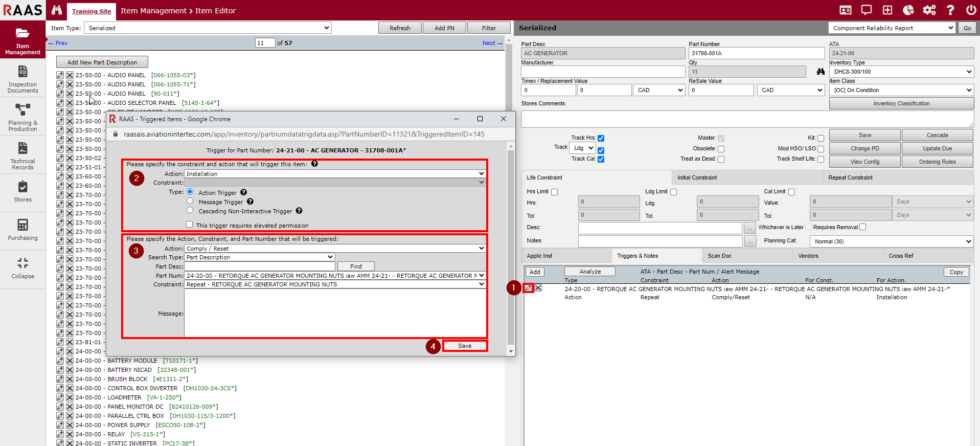
Task: Edit the AUDIO SELECTOR PANEL item
Action: pyautogui.click(x=60, y=103)
